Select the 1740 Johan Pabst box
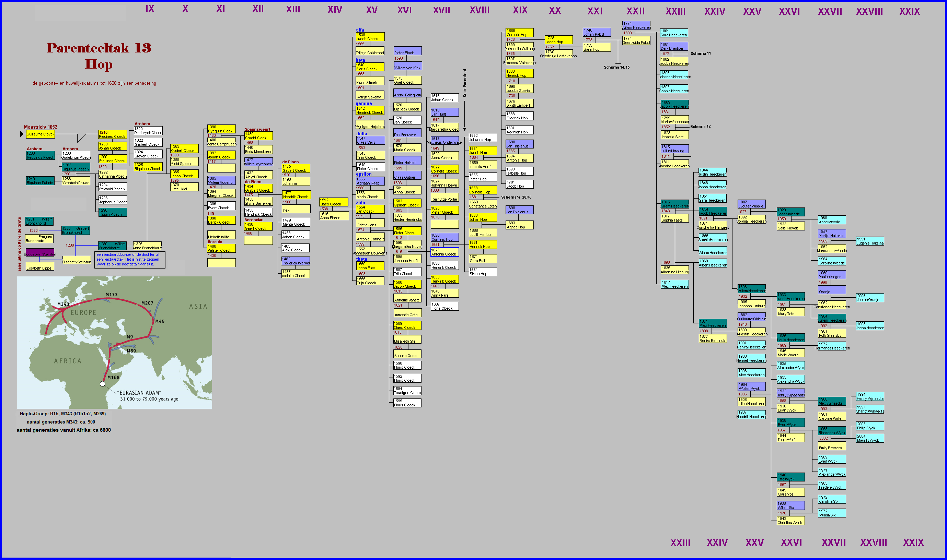Image resolution: width=947 pixels, height=560 pixels. 596,33
